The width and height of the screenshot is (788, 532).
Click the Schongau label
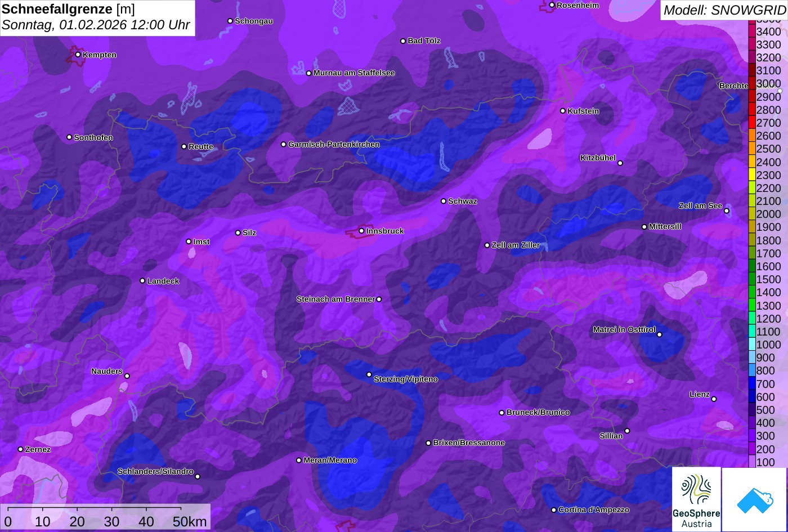click(254, 21)
